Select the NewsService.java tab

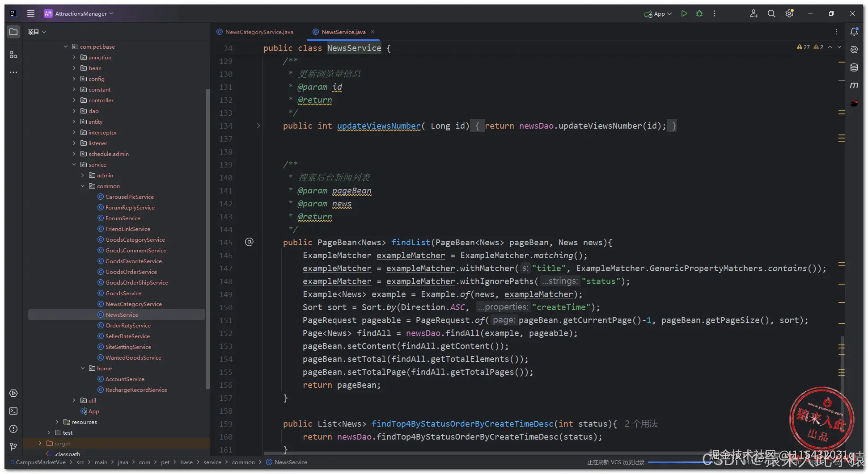343,32
